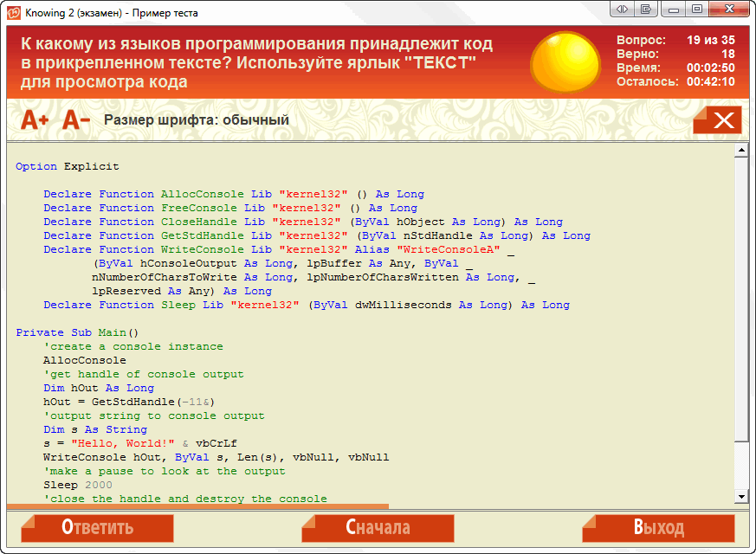
Task: Click remaining time value '00:42:10'
Action: [x=711, y=82]
